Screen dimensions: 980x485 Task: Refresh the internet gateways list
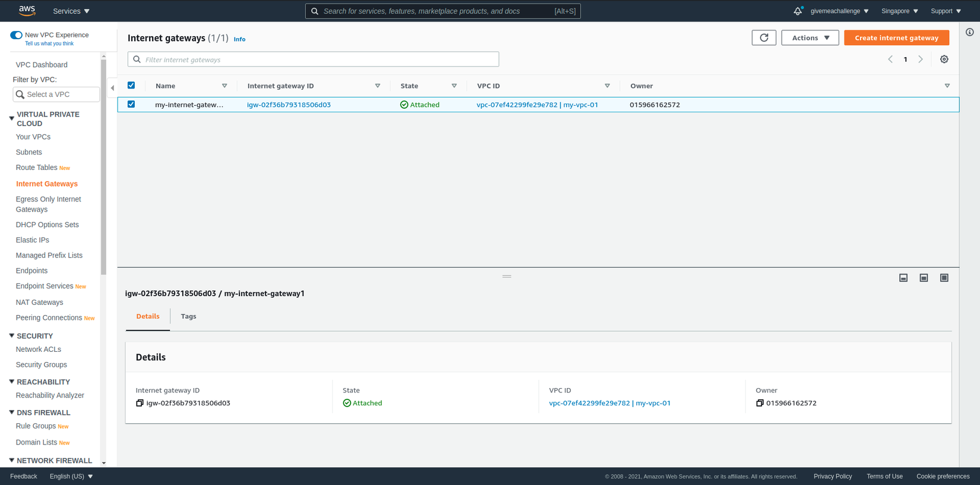tap(764, 37)
